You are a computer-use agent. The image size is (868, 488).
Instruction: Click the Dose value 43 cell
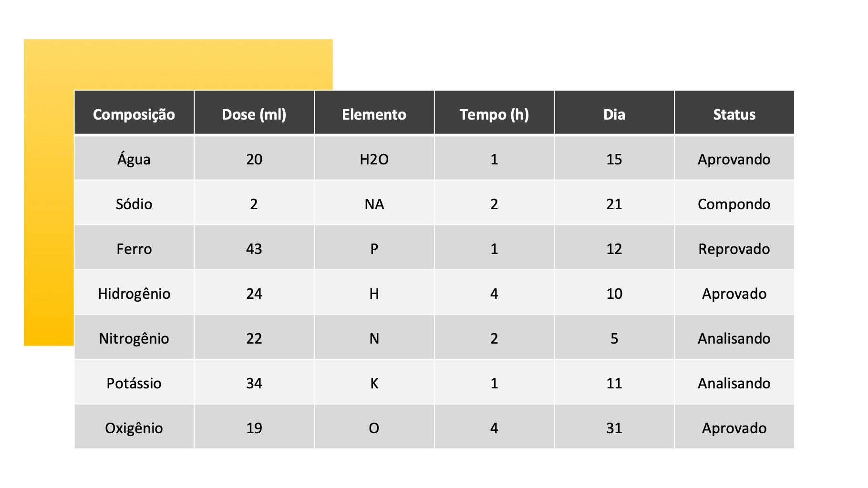254,249
